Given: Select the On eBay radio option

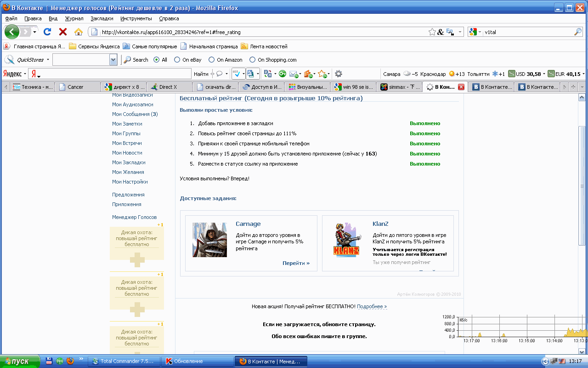Looking at the screenshot, I should tap(177, 60).
